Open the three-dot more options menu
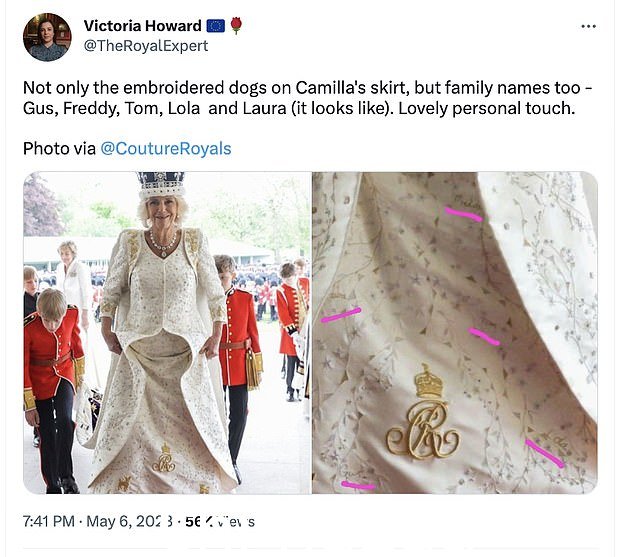The height and width of the screenshot is (557, 634). click(588, 26)
